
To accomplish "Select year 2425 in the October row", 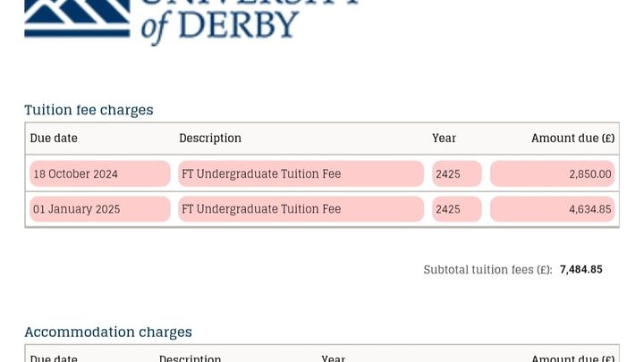I will point(457,173).
